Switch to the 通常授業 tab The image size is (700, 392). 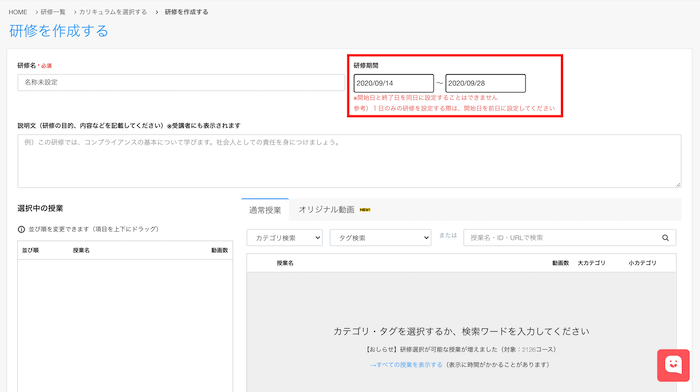265,210
